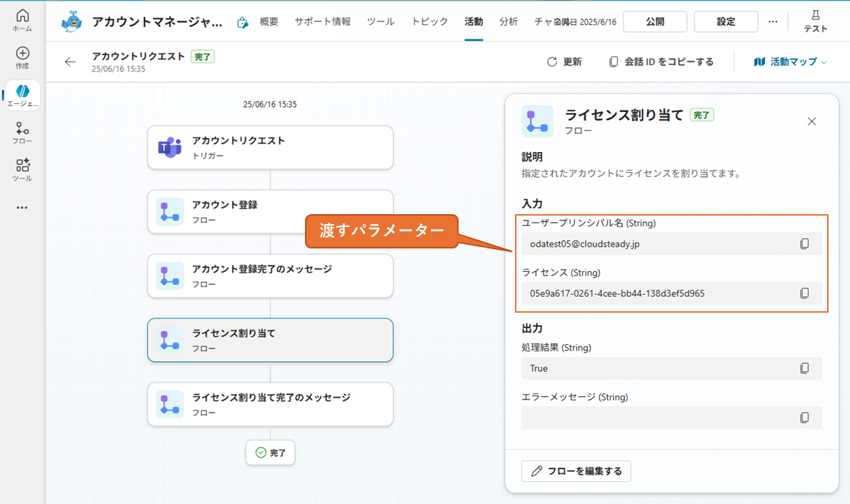Click the 指定されたアカウントにライセンスを割り当てます description
The image size is (850, 504).
631,173
